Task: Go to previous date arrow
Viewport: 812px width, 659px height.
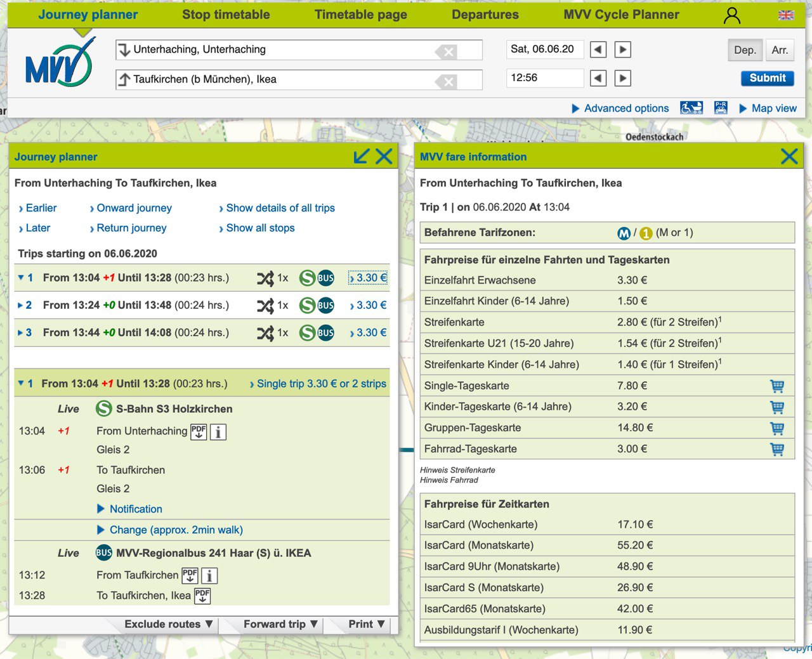Action: click(x=598, y=49)
